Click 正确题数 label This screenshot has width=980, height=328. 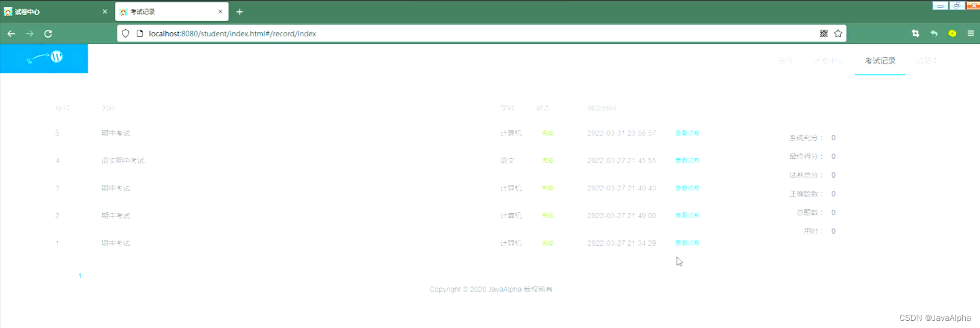click(806, 194)
